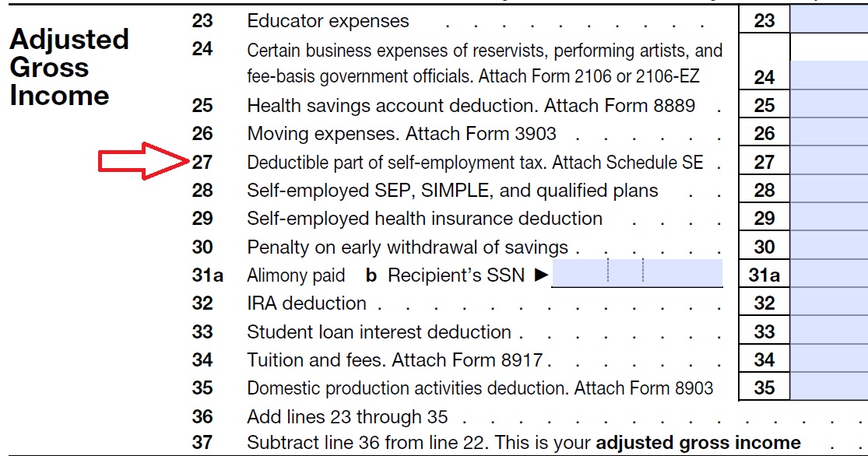This screenshot has height=456, width=868.
Task: Click the line 34 Tuition and fees field
Action: point(829,359)
